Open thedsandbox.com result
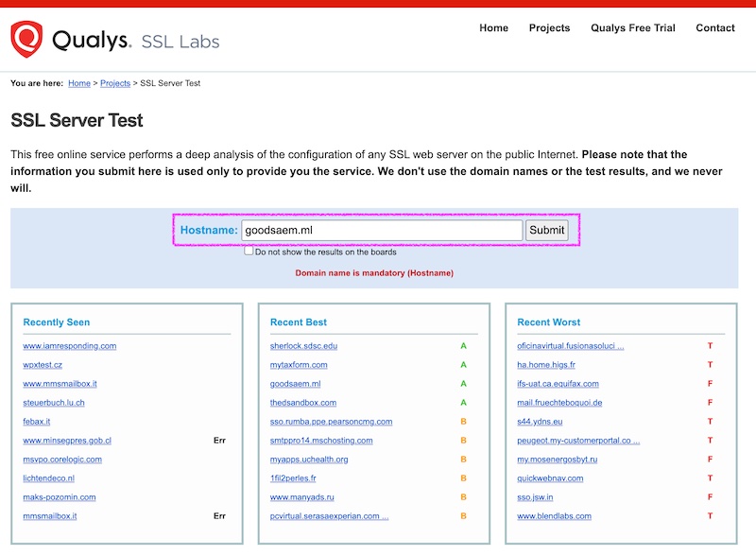Viewport: 756px width, 556px height. click(303, 403)
